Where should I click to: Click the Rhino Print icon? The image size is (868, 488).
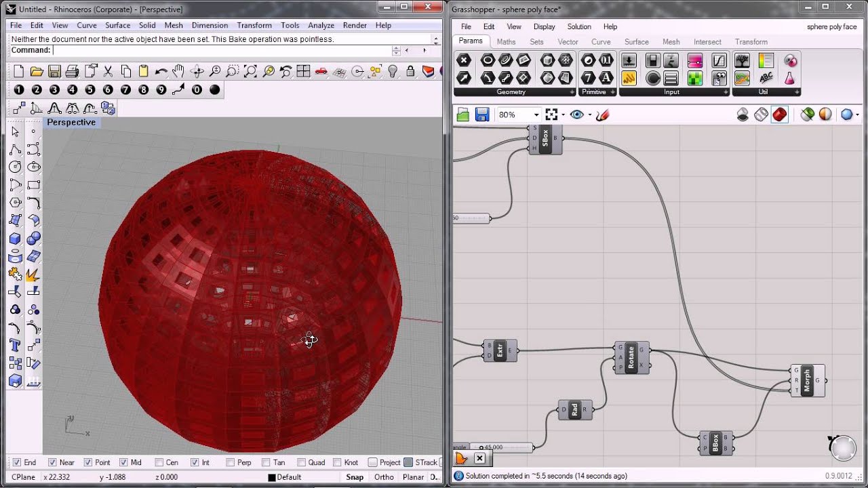(72, 71)
